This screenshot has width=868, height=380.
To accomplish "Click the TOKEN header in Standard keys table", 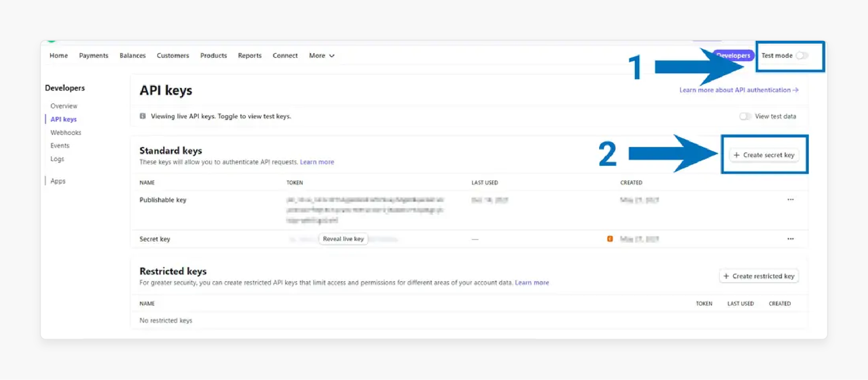I will click(x=295, y=183).
